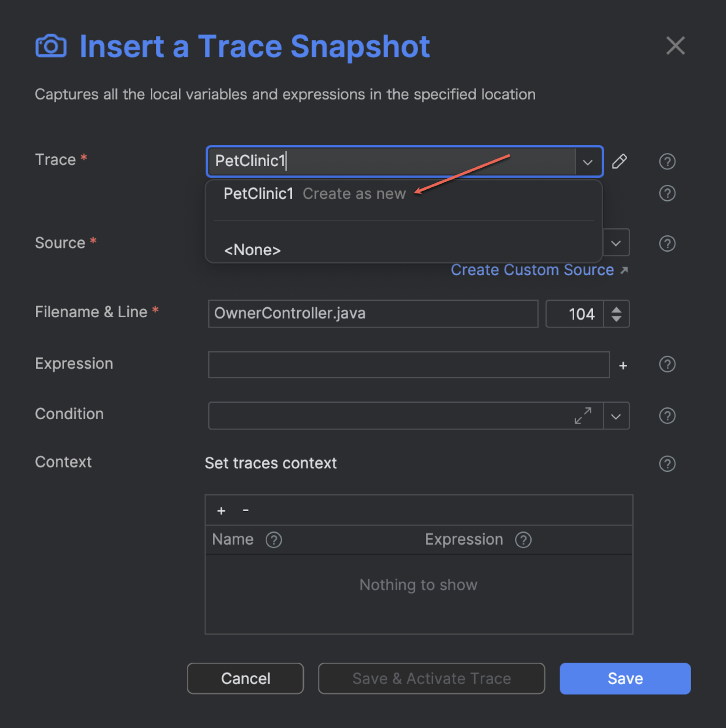Choose the <None> option in list
Image resolution: width=726 pixels, height=728 pixels.
[252, 250]
